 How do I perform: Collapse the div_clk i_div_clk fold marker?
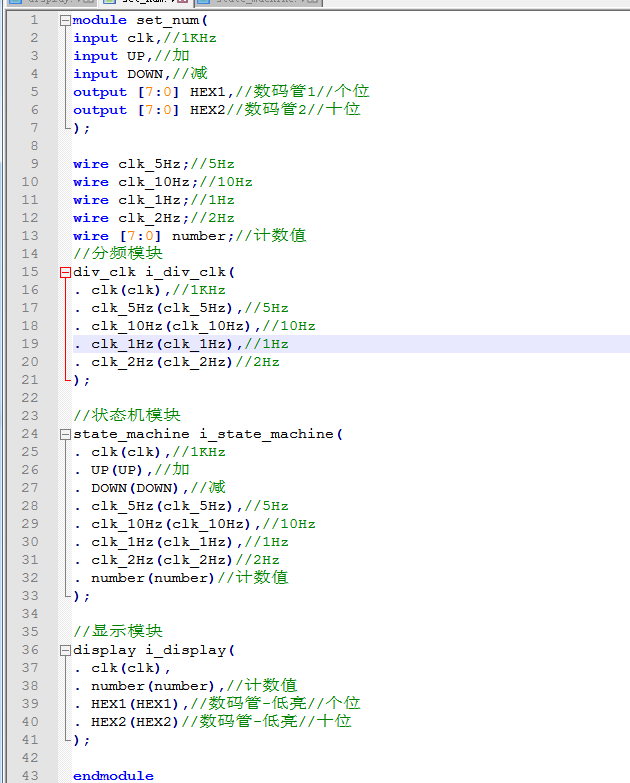pos(65,272)
